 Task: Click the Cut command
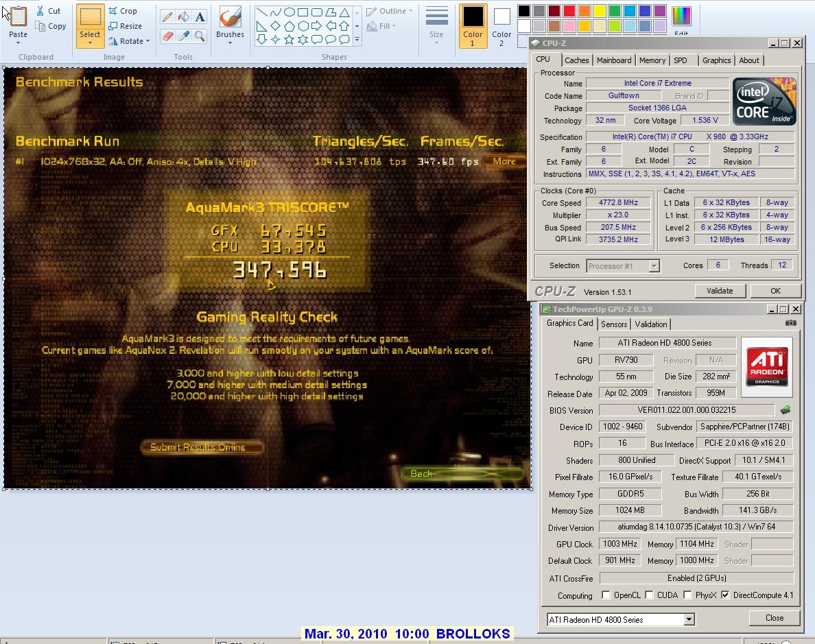(48, 11)
